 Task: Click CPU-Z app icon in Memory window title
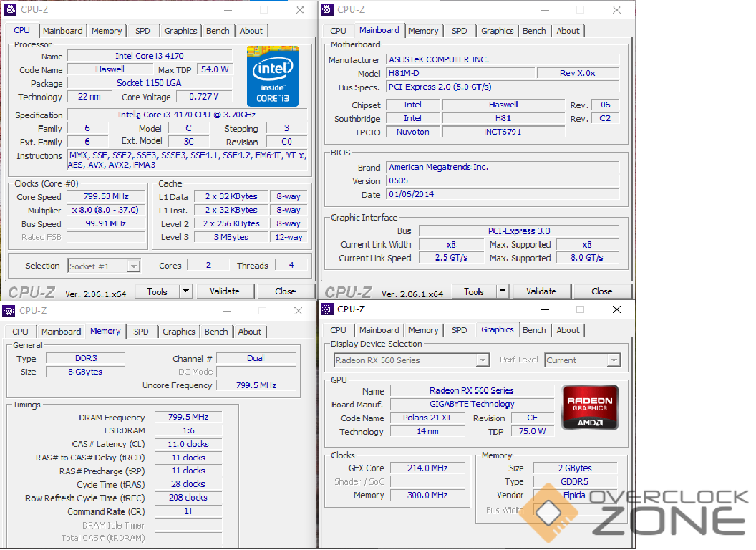tap(9, 310)
